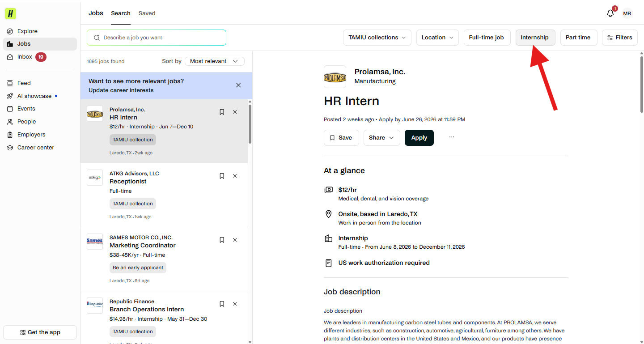Viewport: 644px width, 344px height.
Task: Expand the TAMIU collections dropdown
Action: tap(377, 38)
